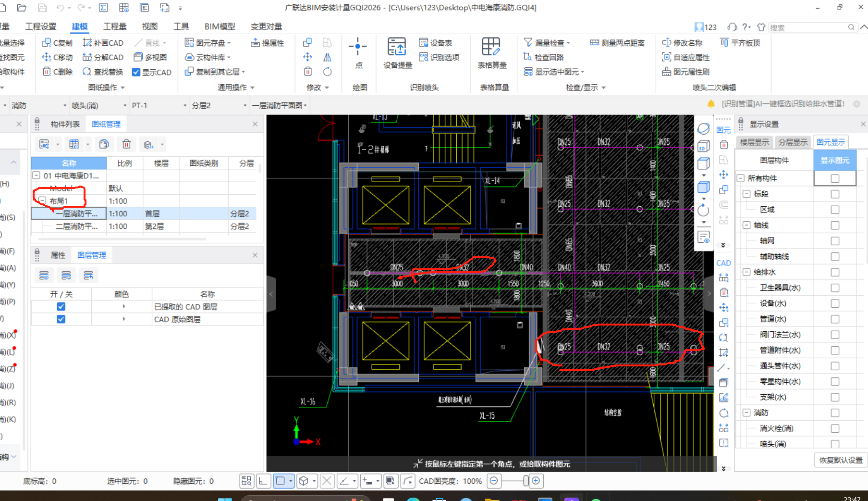
Task: Click the 设备提量 tool icon
Action: (397, 47)
